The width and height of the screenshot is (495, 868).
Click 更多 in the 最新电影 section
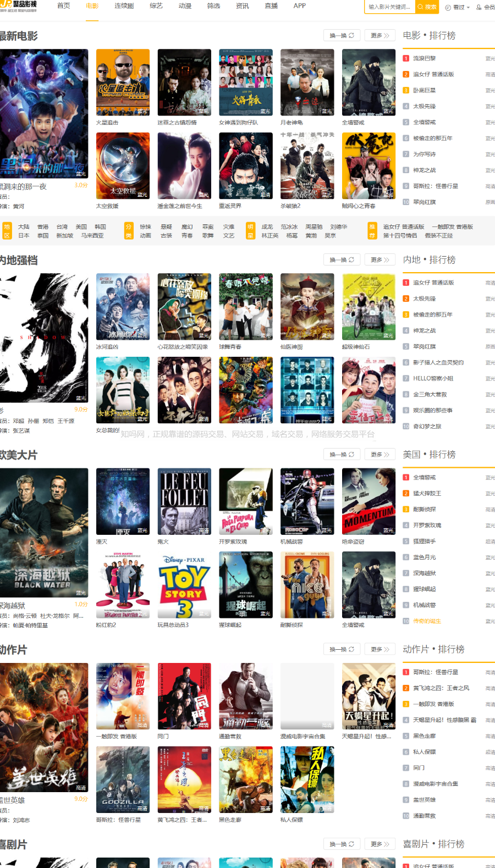380,36
